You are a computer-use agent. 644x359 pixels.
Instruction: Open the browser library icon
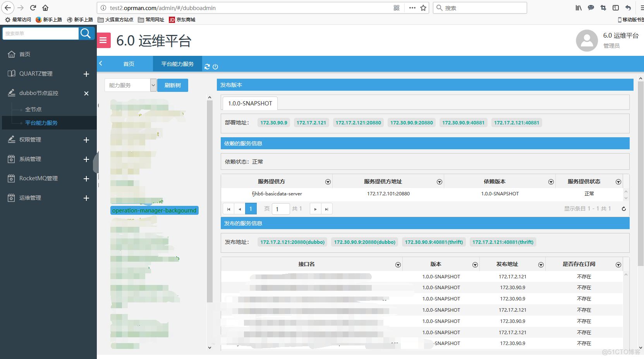click(x=579, y=8)
